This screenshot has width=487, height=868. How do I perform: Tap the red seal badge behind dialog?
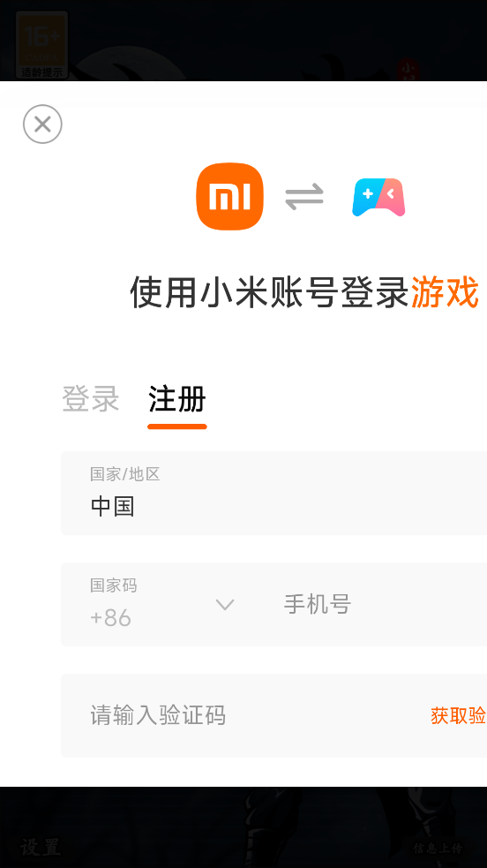408,69
